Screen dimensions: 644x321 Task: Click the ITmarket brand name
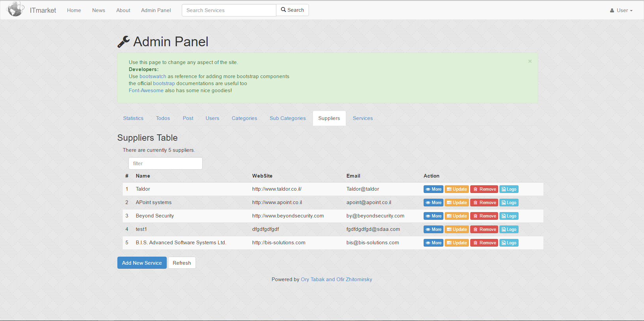coord(43,10)
